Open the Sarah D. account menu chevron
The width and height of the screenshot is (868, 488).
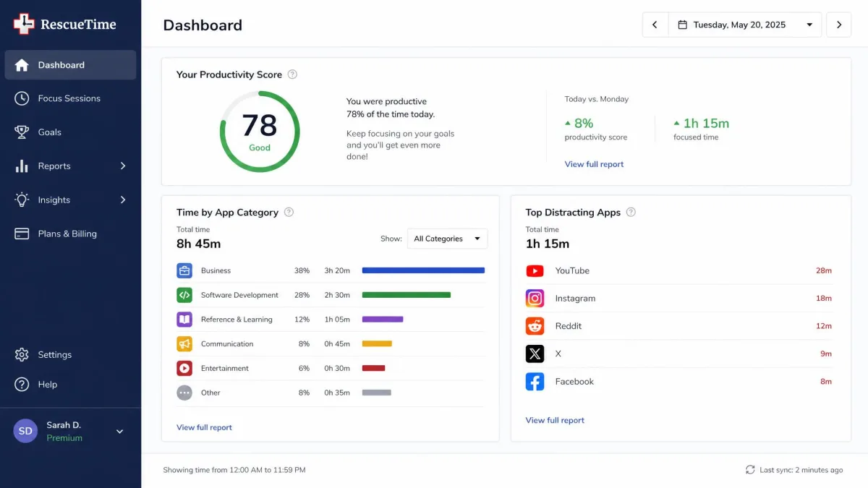pos(120,432)
